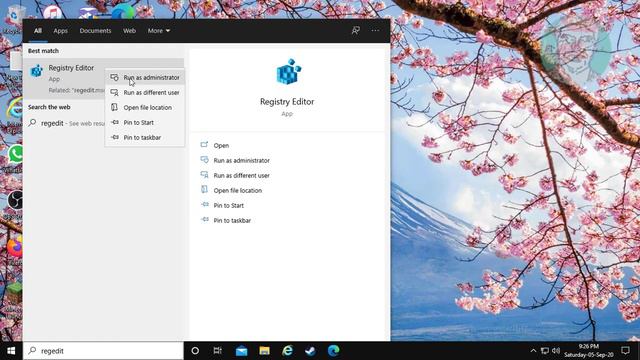Open Mail app on taskbar
This screenshot has height=360, width=640.
point(241,351)
